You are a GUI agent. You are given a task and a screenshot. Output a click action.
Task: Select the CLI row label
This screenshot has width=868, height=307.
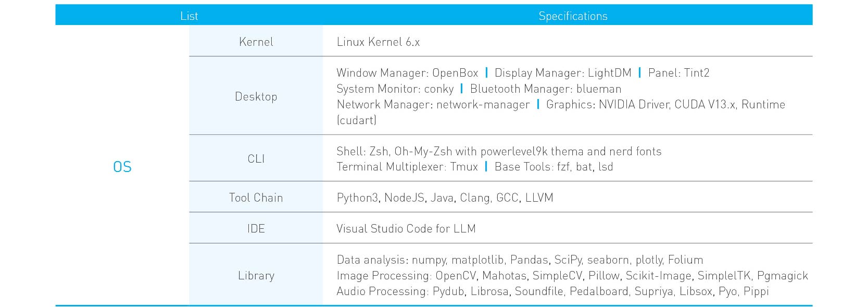coord(256,158)
